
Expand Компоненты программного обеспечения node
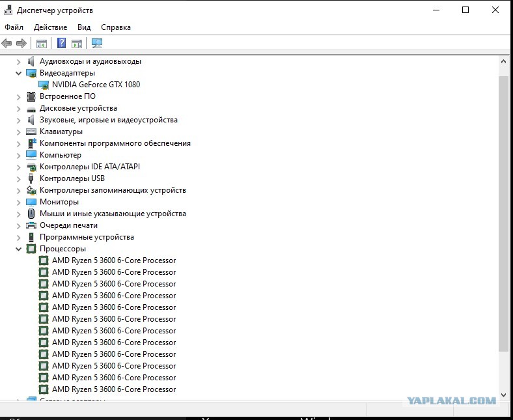pos(19,143)
